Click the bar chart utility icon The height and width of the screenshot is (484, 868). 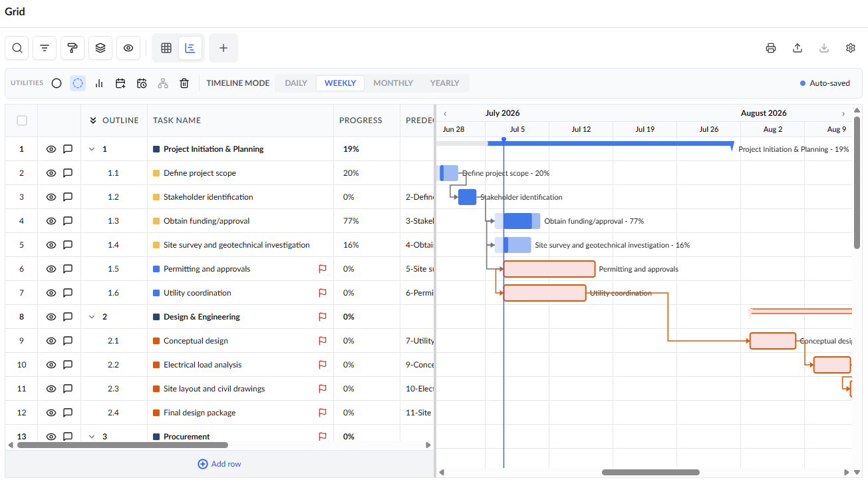pyautogui.click(x=99, y=83)
